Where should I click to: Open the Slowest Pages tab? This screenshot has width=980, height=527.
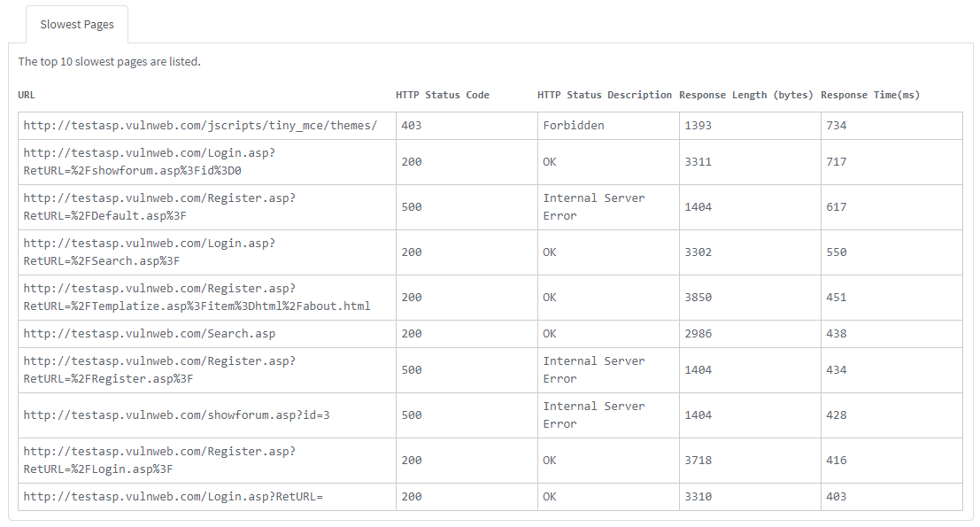click(77, 25)
